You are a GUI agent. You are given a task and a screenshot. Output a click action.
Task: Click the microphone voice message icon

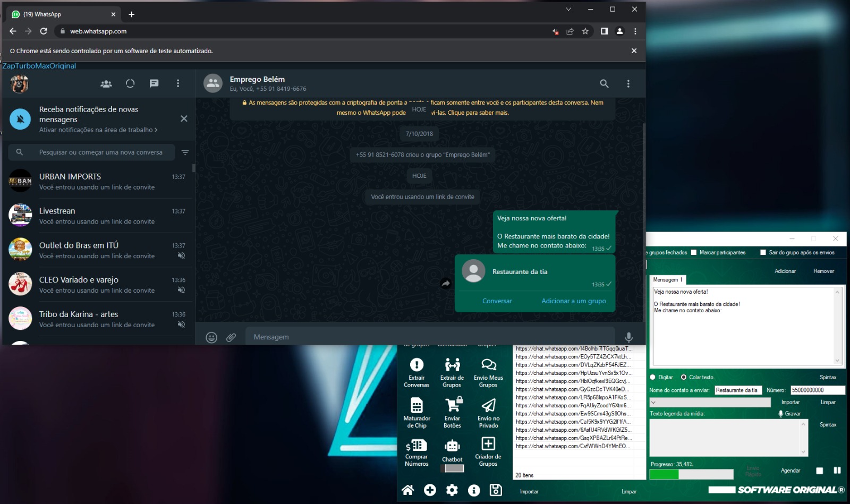(628, 337)
